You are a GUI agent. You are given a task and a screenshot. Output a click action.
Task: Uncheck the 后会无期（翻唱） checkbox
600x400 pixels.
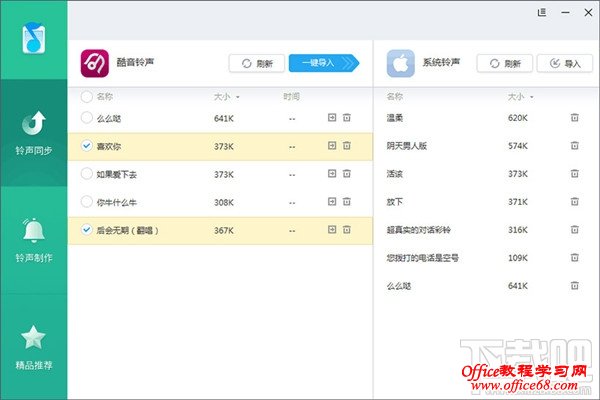coord(86,230)
